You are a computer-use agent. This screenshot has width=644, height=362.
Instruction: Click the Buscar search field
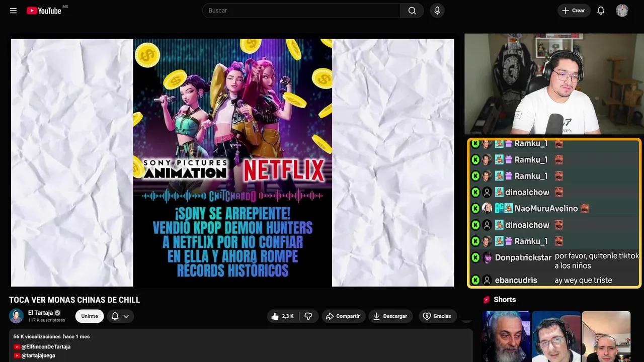301,11
